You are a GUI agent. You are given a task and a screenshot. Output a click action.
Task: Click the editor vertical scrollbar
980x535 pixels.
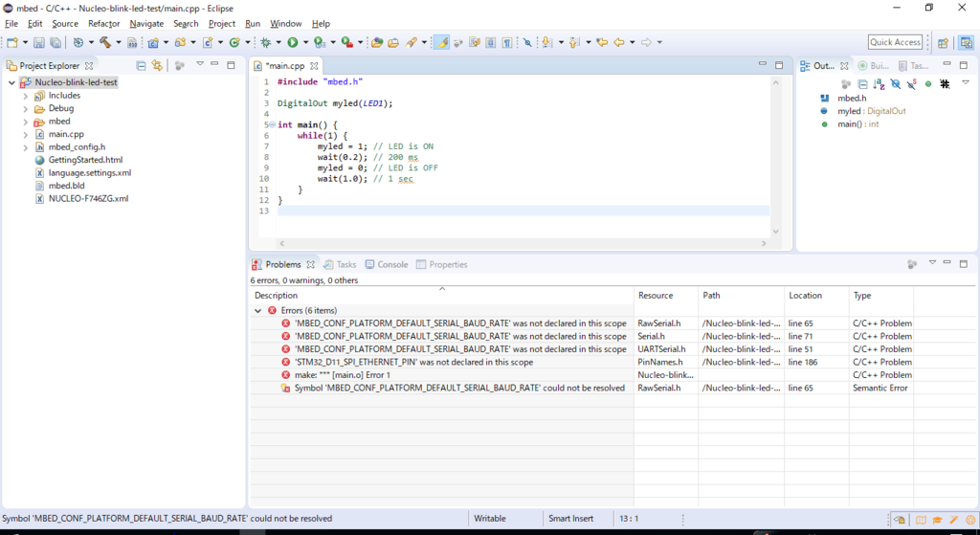click(x=775, y=156)
